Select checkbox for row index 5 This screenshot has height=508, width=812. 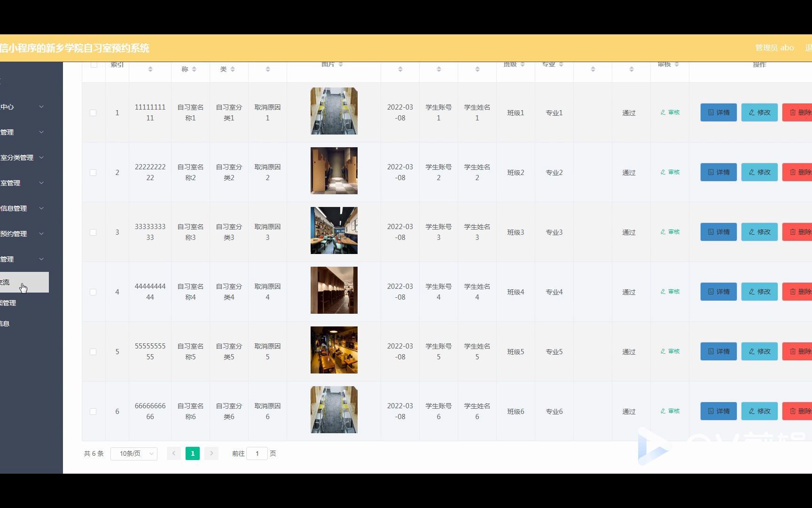(x=93, y=352)
